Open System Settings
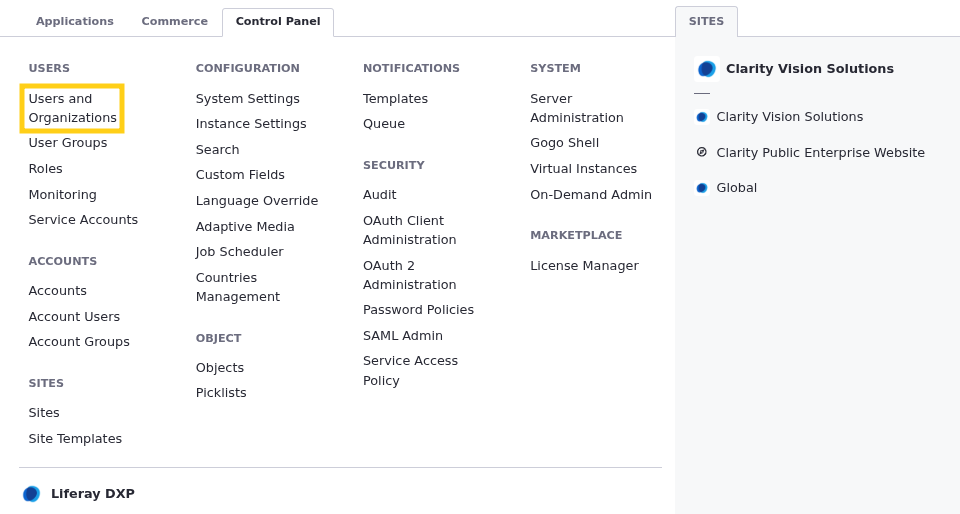This screenshot has height=514, width=960. [x=248, y=99]
